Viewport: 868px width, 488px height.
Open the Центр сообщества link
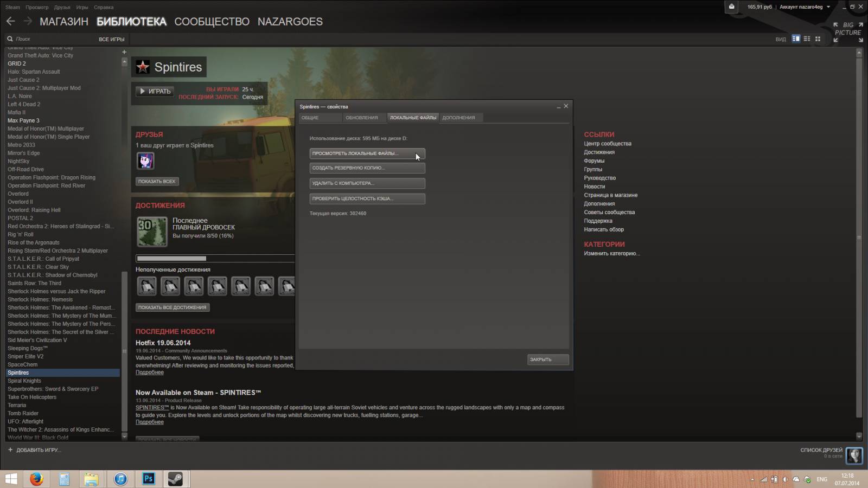pos(608,144)
